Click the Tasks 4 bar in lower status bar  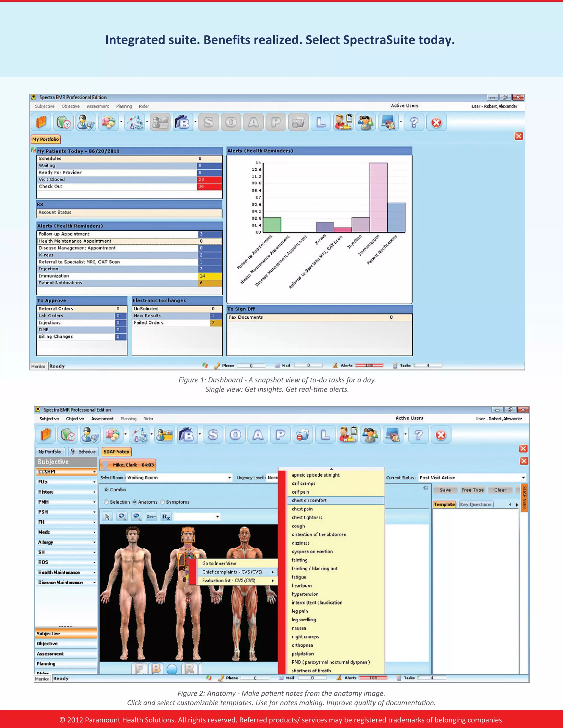[x=432, y=678]
